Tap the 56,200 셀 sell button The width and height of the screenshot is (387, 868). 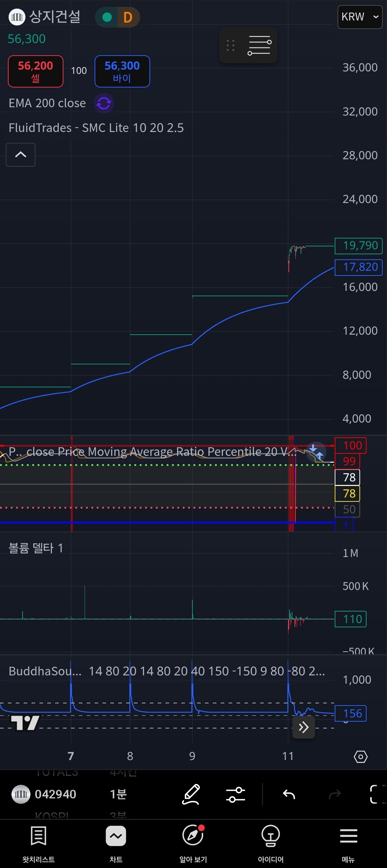coord(35,71)
